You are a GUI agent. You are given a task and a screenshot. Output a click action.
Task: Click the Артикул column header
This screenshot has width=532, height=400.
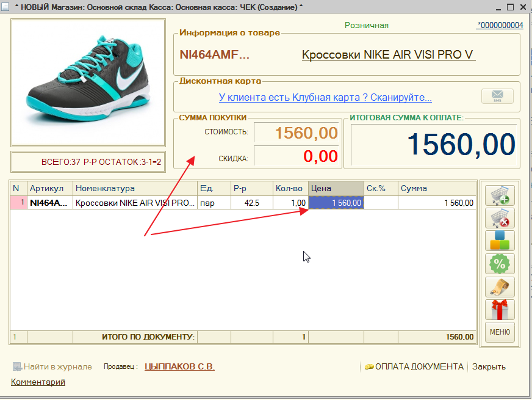point(50,189)
